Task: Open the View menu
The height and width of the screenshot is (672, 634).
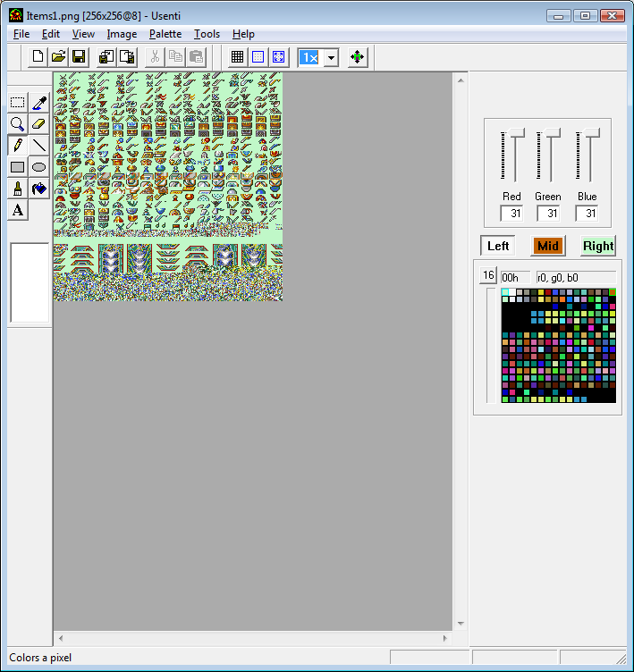Action: (83, 34)
